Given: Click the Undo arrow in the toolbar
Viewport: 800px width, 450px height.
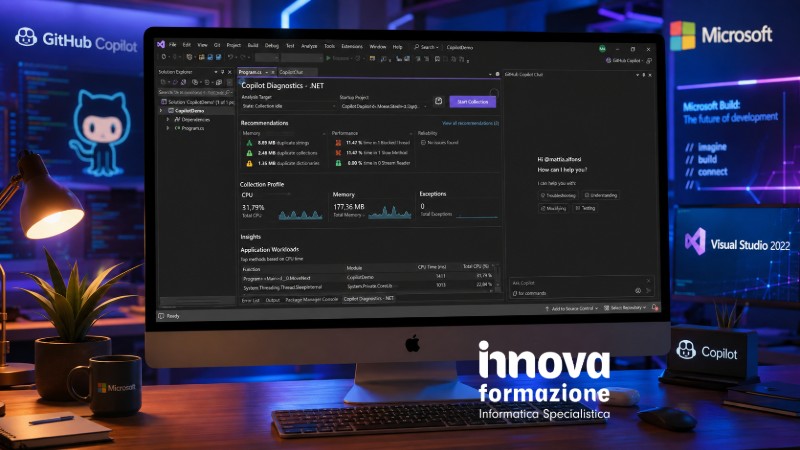Looking at the screenshot, I should coord(231,58).
